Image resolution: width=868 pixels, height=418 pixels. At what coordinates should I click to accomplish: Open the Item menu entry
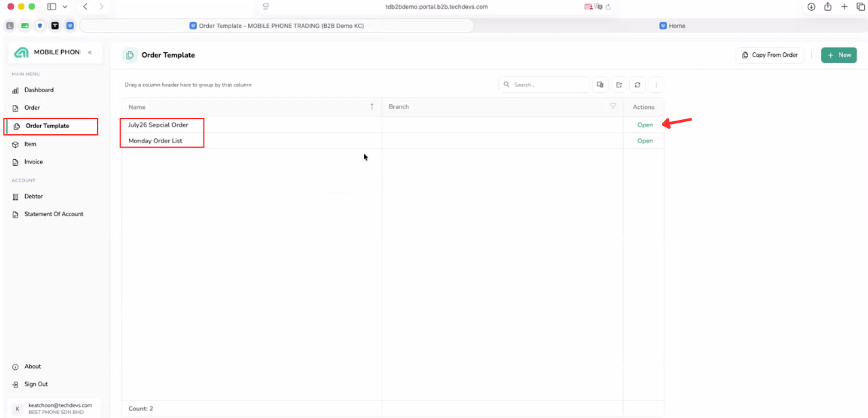coord(31,144)
